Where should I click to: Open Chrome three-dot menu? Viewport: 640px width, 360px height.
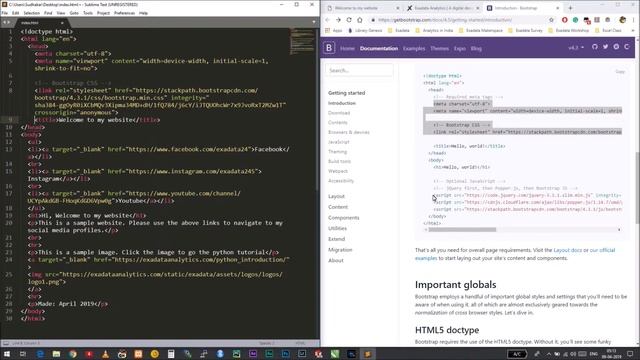(x=633, y=20)
